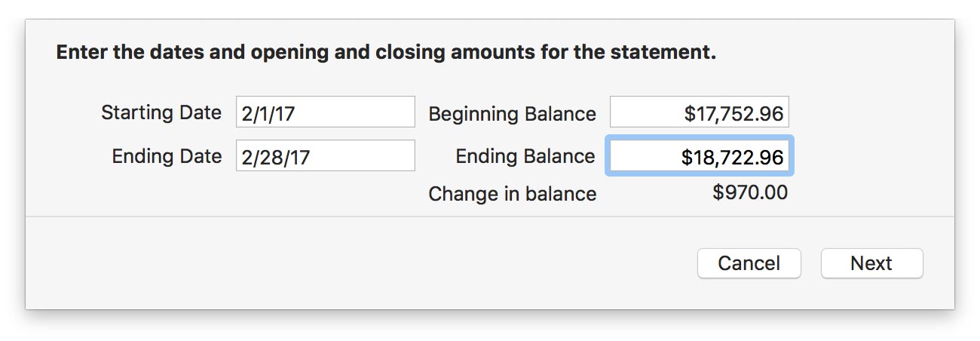Click the Next button
980x341 pixels.
[x=871, y=263]
